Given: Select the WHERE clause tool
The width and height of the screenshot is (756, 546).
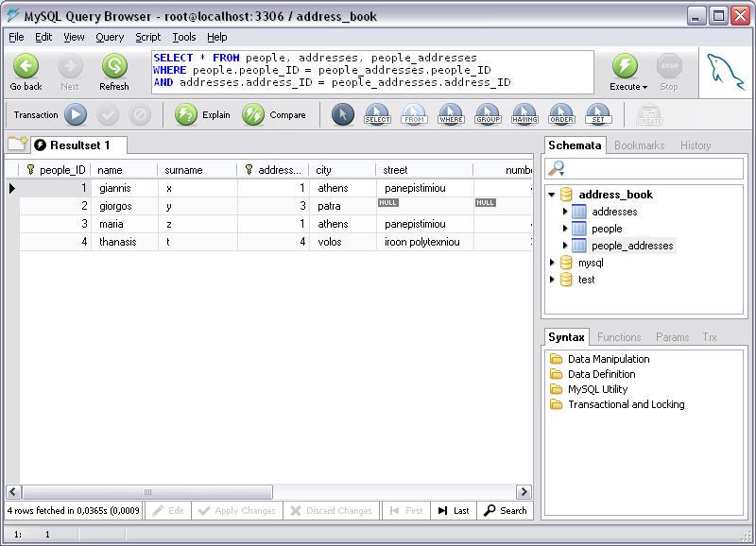Looking at the screenshot, I should point(452,114).
